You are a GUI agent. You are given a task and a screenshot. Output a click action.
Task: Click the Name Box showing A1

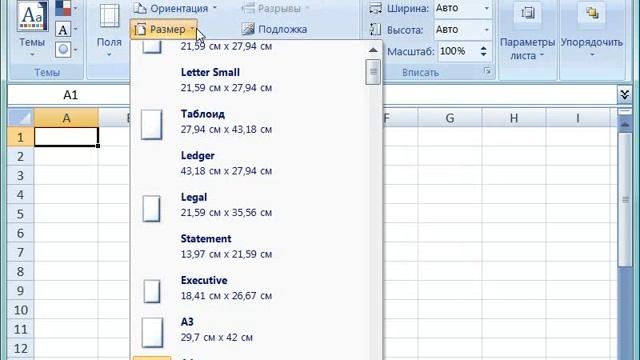point(70,95)
